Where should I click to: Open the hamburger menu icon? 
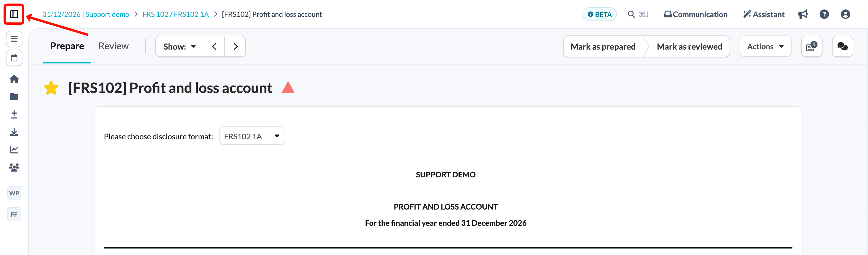coord(14,39)
